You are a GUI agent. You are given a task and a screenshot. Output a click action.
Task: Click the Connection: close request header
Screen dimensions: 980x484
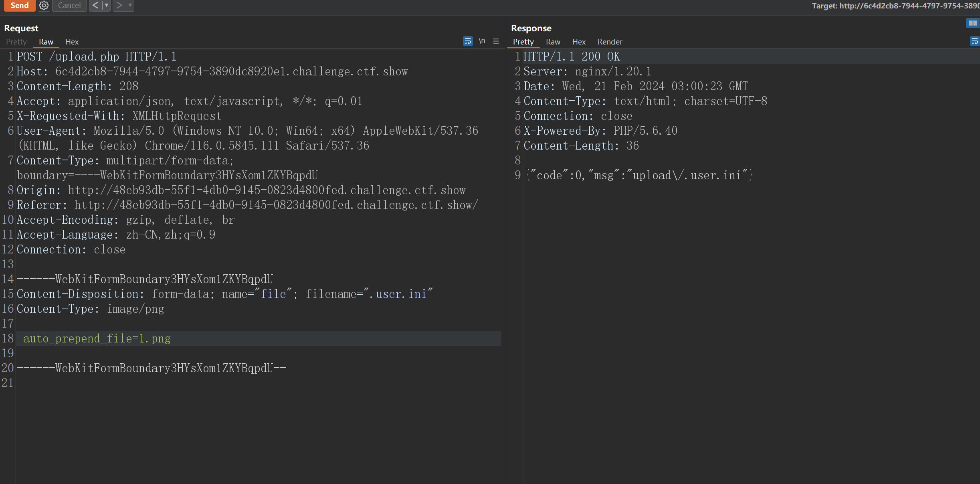point(71,249)
